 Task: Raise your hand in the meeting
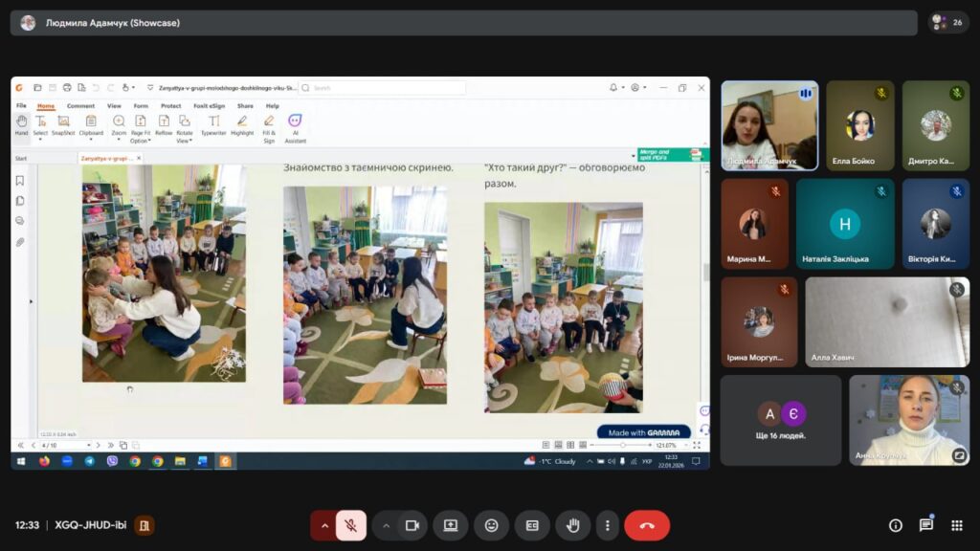[x=573, y=525]
